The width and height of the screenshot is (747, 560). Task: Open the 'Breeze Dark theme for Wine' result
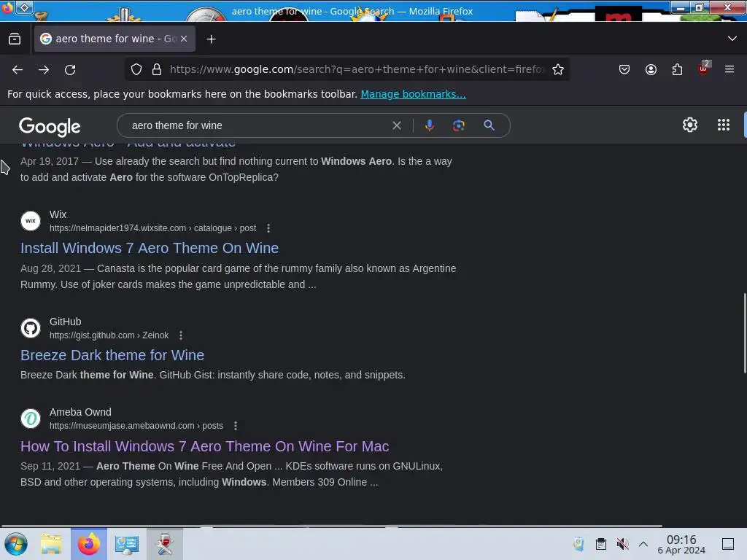112,355
